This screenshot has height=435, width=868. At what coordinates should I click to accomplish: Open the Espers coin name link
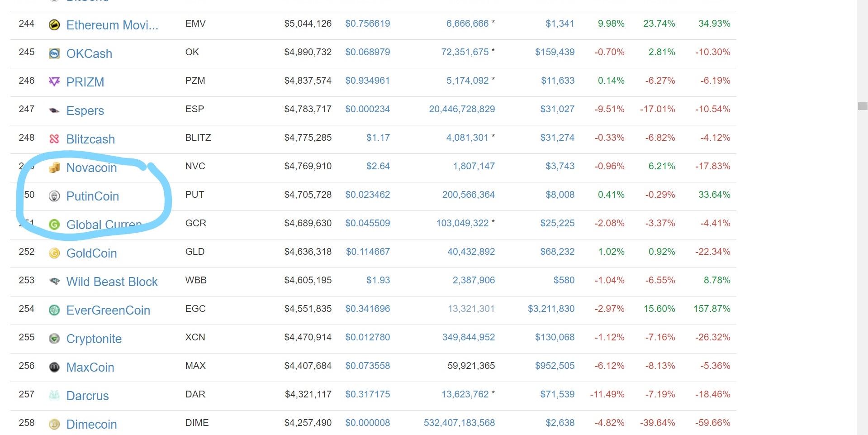point(85,110)
